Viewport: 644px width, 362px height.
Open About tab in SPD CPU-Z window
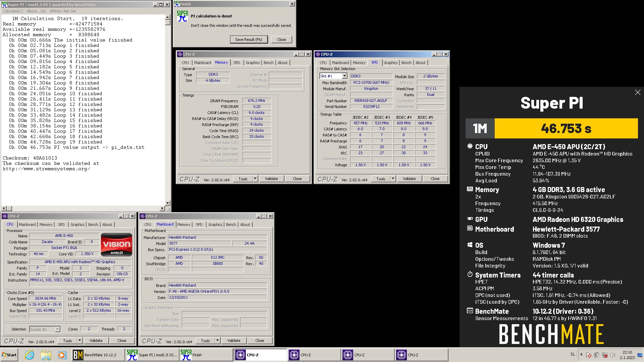tap(420, 63)
